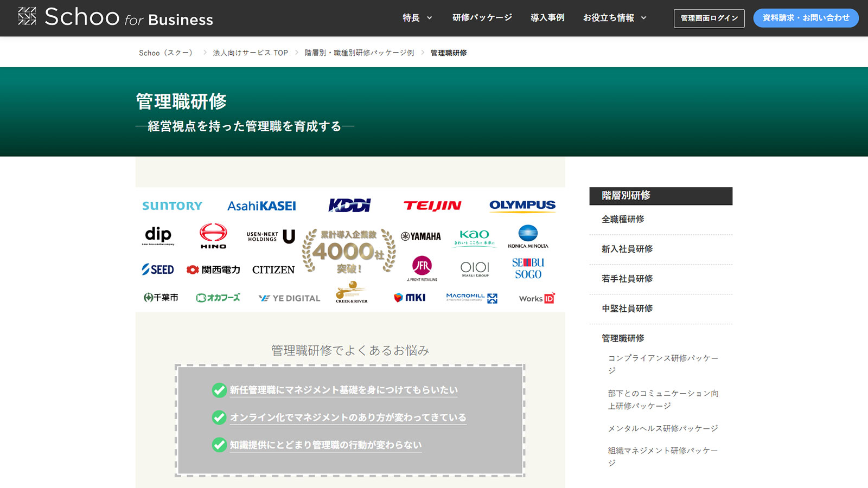Click checkmark beside オンライン化でマネジメント
Viewport: 868px width, 488px height.
(219, 418)
